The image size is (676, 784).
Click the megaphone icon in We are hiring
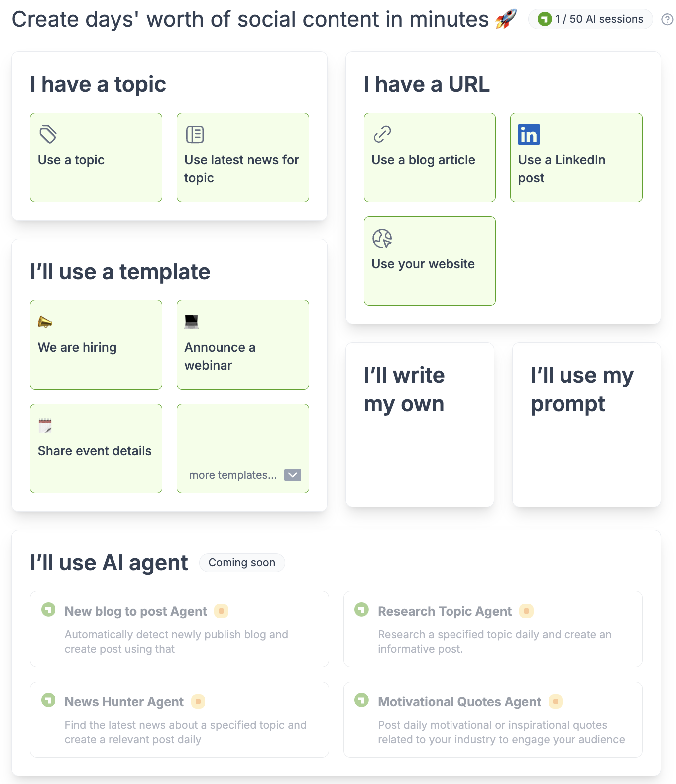pyautogui.click(x=45, y=322)
